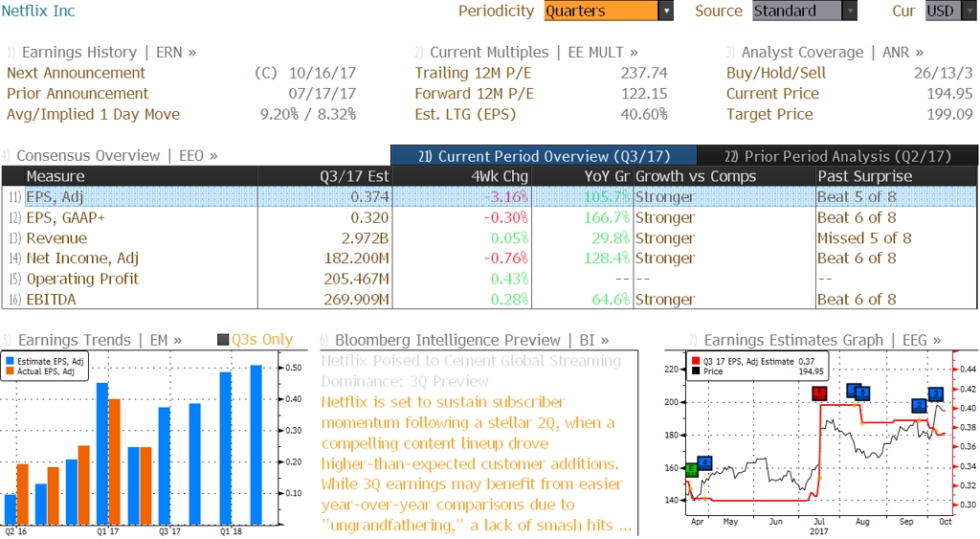Select the Net Income, Adj row
This screenshot has height=539, width=980.
pos(489,258)
